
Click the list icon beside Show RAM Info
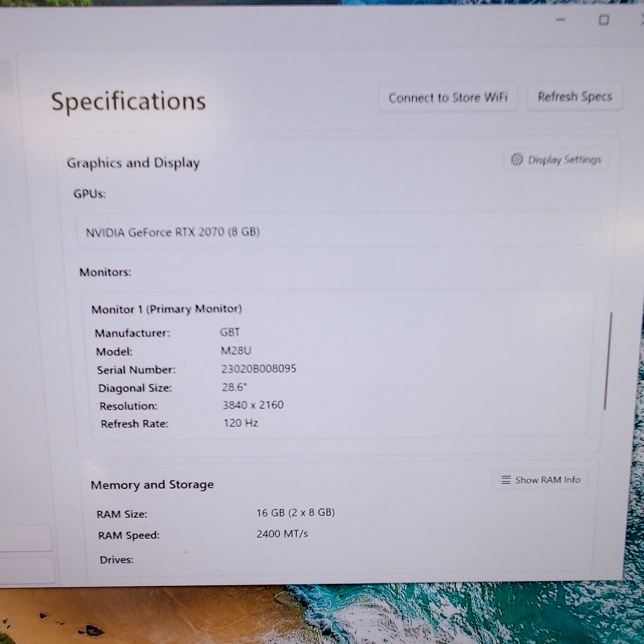506,480
